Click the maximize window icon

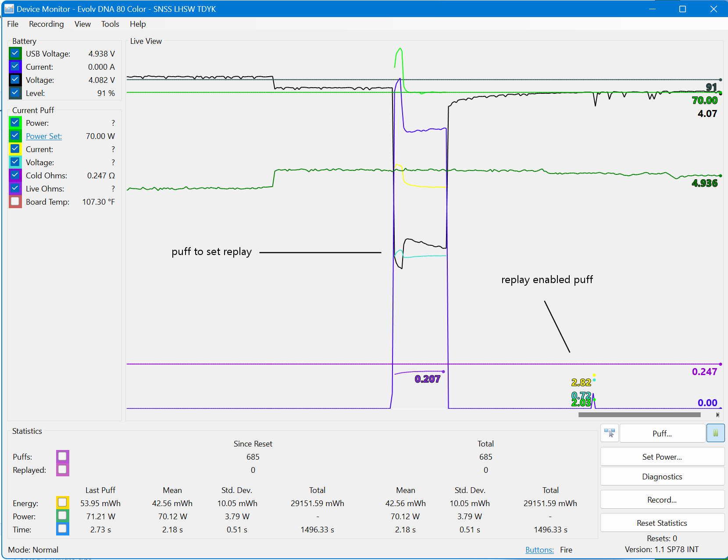682,9
